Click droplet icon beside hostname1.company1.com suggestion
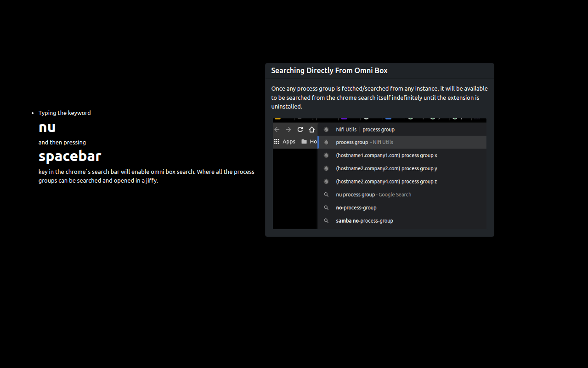588x368 pixels. (326, 155)
